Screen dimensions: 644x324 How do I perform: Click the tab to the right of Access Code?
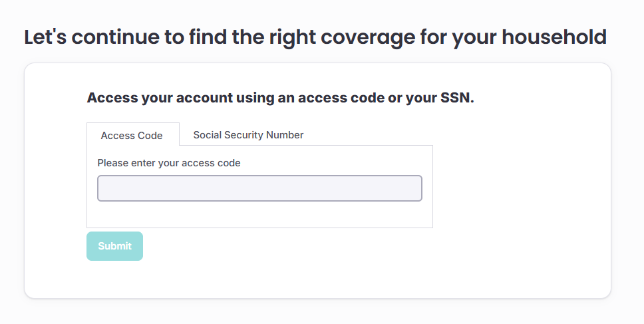pyautogui.click(x=248, y=135)
